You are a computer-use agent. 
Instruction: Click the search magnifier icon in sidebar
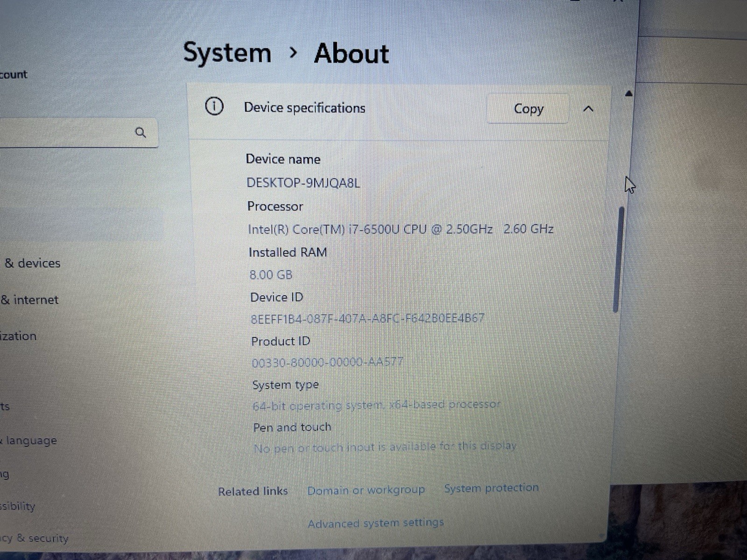(x=141, y=133)
